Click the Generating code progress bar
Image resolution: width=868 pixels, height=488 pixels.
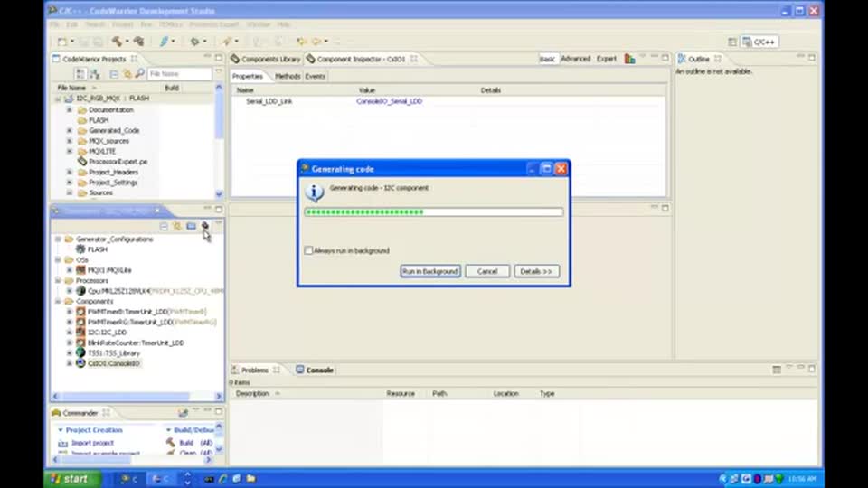433,211
